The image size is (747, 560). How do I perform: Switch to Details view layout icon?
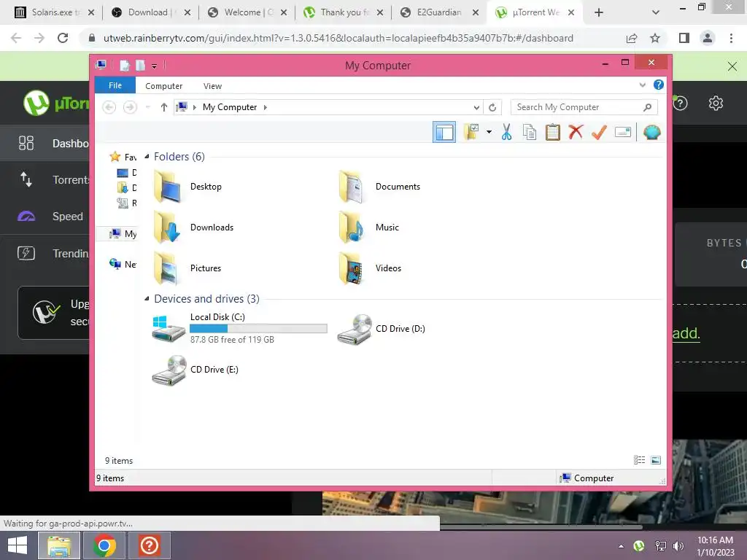click(639, 459)
